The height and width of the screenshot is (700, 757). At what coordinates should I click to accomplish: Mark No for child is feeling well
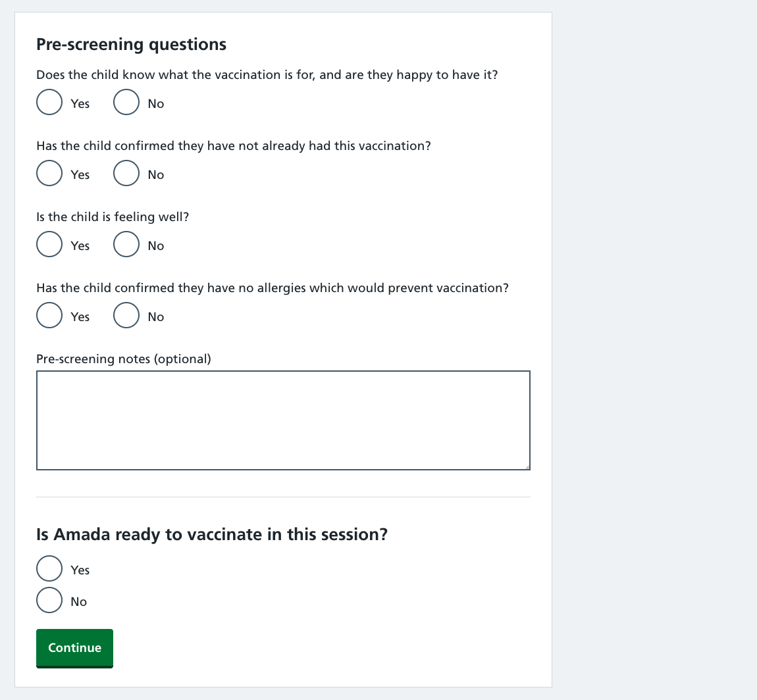(x=126, y=244)
